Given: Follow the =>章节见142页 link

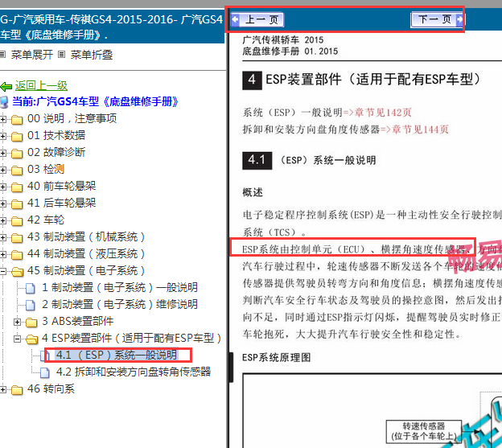Looking at the screenshot, I should coord(377,113).
